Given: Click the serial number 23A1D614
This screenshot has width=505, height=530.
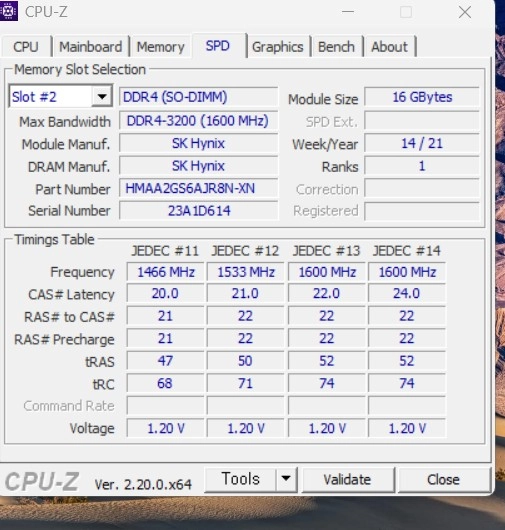Looking at the screenshot, I should (x=198, y=211).
